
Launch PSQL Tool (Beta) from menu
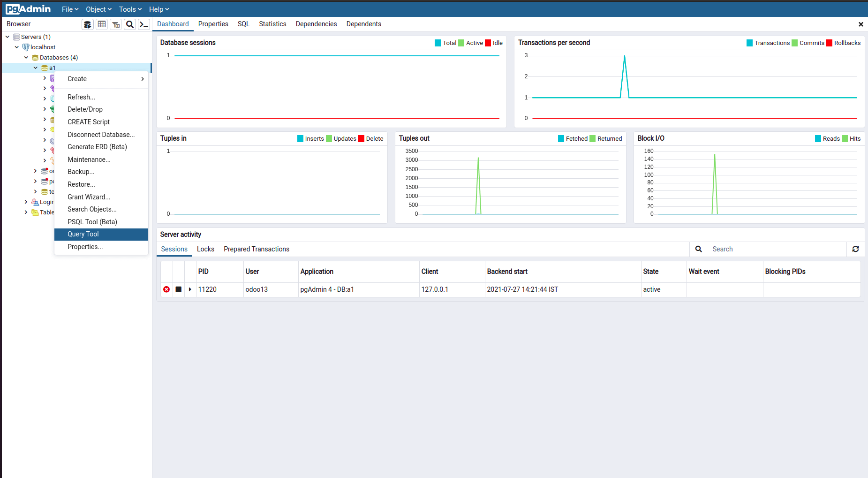pos(101,222)
